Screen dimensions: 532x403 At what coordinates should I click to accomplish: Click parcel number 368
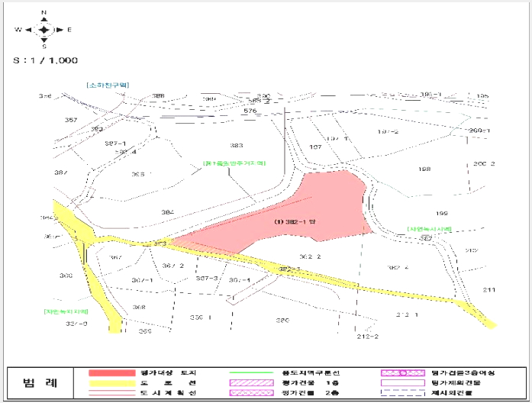coord(139,308)
